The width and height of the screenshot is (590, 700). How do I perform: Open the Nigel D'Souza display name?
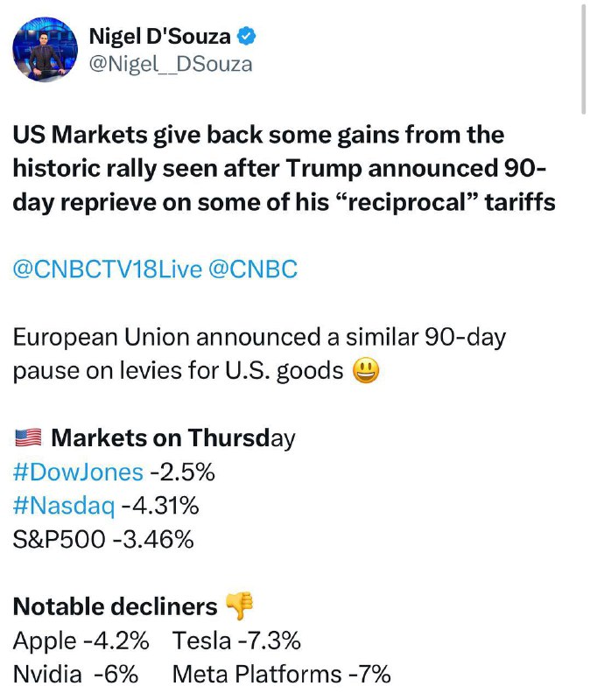click(160, 36)
